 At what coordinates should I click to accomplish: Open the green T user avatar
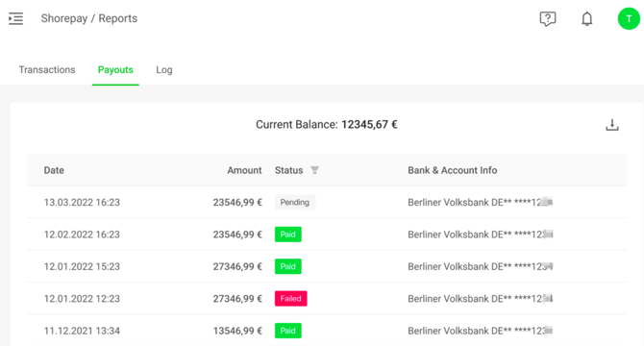click(629, 18)
